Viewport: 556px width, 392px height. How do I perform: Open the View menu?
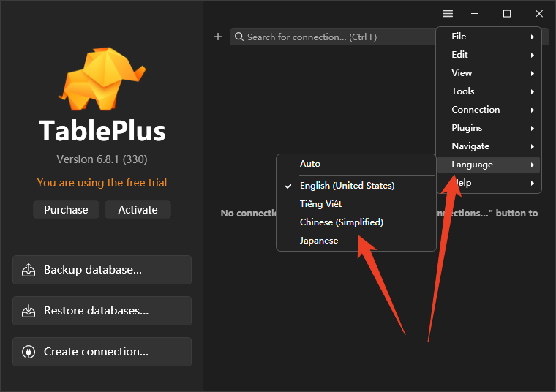coord(489,73)
